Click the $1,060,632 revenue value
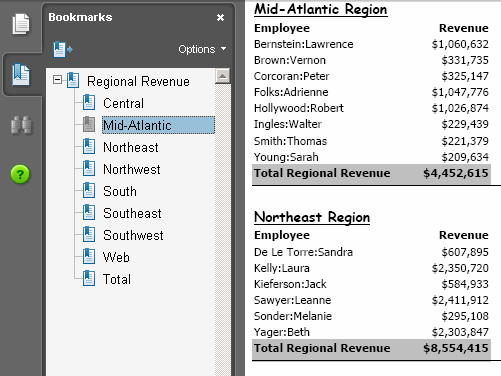Image resolution: width=501 pixels, height=376 pixels. 460,44
